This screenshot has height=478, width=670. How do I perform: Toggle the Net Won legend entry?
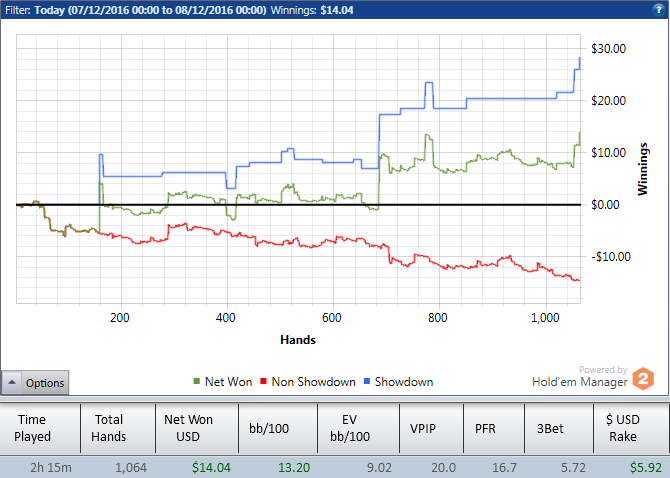click(x=223, y=381)
